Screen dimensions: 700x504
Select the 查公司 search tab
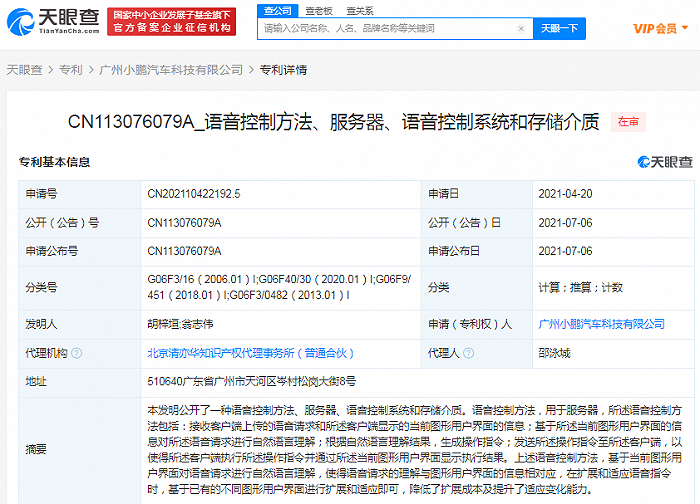click(278, 11)
